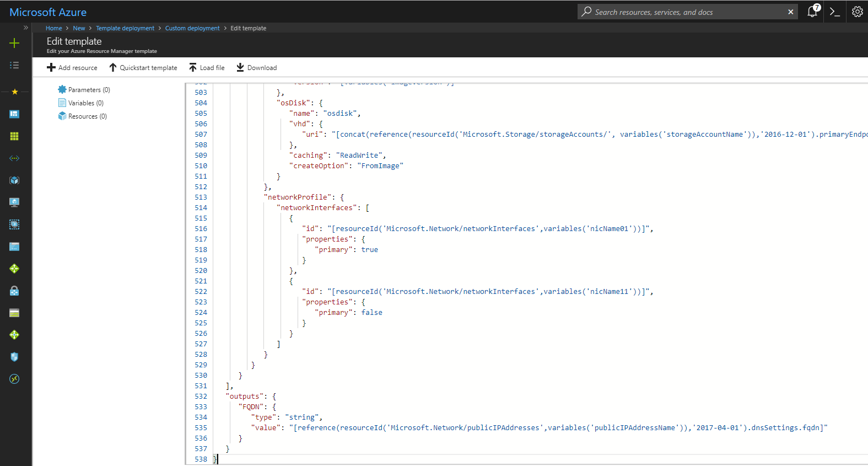The width and height of the screenshot is (868, 466).
Task: Click Load file in the toolbar
Action: [207, 68]
